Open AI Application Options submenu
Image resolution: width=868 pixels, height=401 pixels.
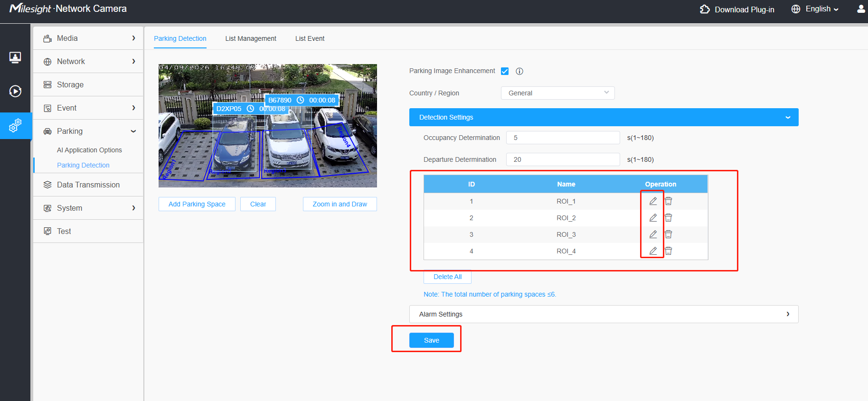point(89,150)
